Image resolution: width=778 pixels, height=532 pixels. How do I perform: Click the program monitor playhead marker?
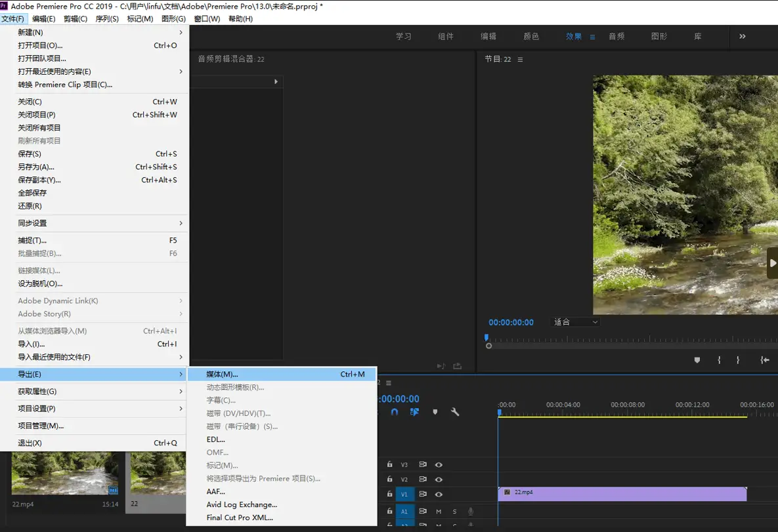click(486, 338)
